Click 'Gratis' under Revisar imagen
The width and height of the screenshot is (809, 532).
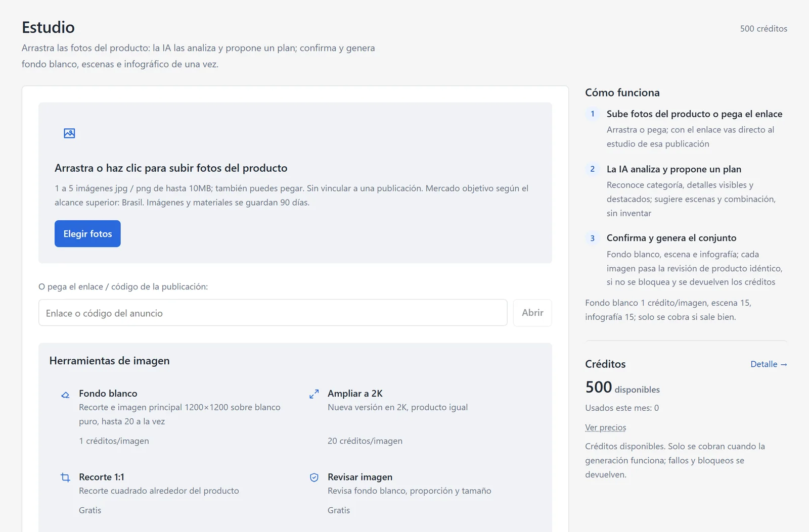[x=339, y=510]
